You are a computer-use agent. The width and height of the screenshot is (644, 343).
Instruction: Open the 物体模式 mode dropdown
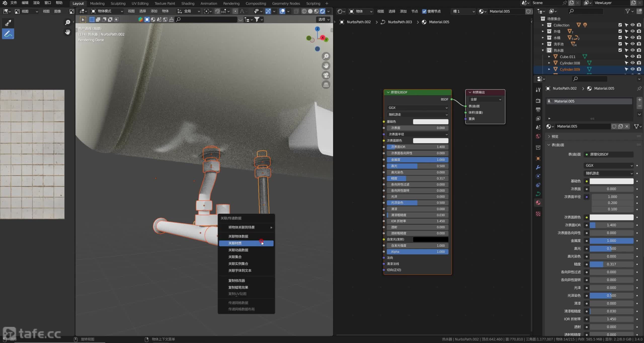(107, 11)
